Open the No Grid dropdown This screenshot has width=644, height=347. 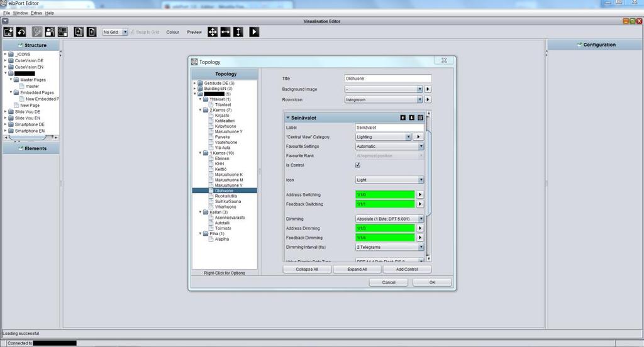pyautogui.click(x=114, y=32)
